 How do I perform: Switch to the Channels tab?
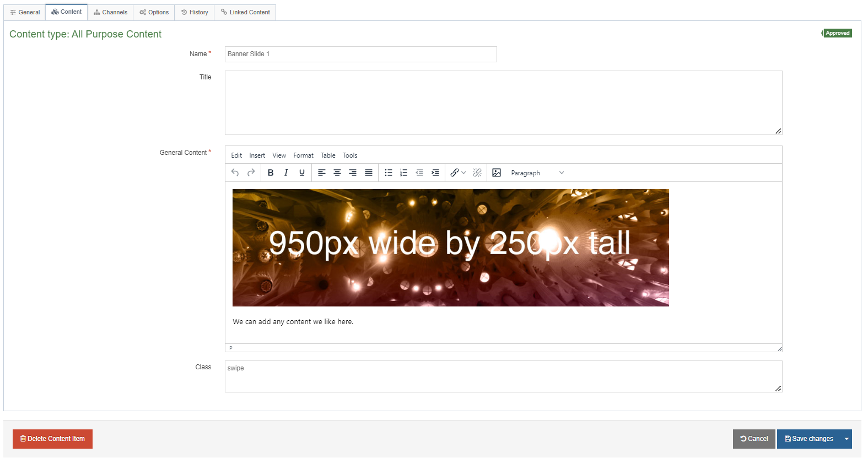(110, 12)
